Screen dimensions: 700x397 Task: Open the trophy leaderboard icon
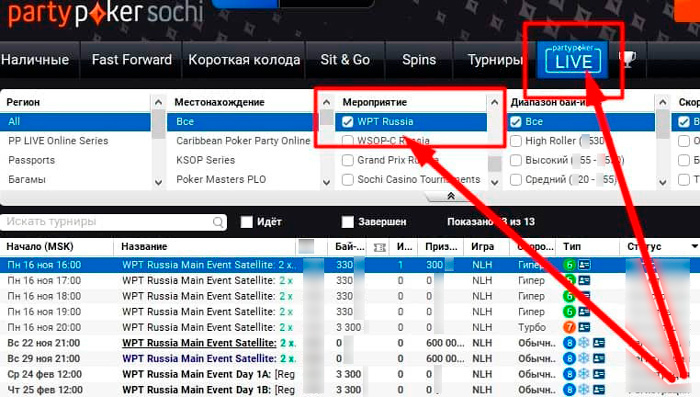click(627, 59)
